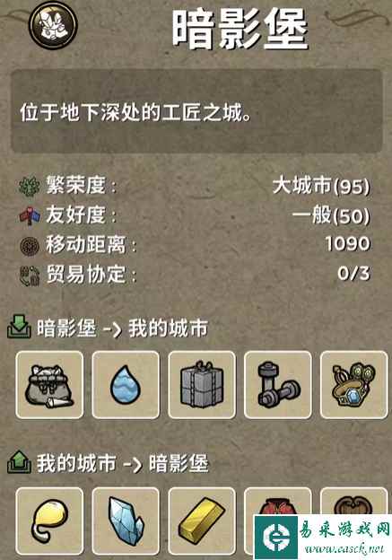This screenshot has width=392, height=560.
Task: Click the green import arrow icon
Action: 18,327
